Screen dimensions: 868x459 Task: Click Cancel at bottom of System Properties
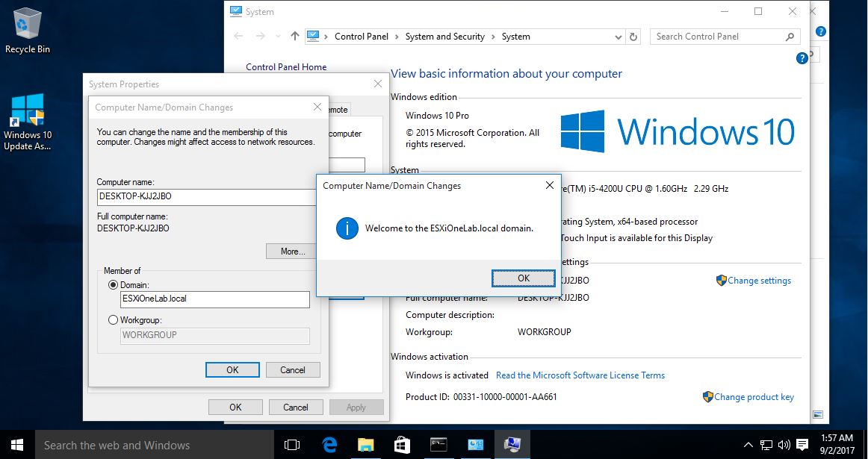[x=296, y=407]
